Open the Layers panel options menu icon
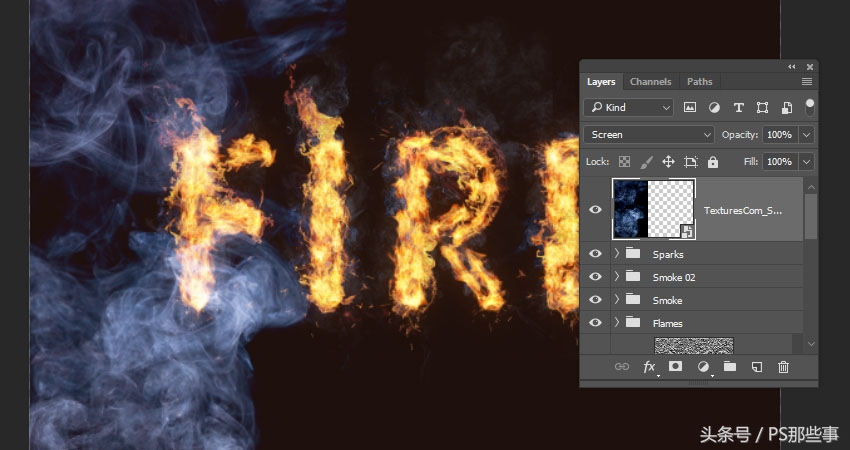Image resolution: width=850 pixels, height=450 pixels. (807, 81)
